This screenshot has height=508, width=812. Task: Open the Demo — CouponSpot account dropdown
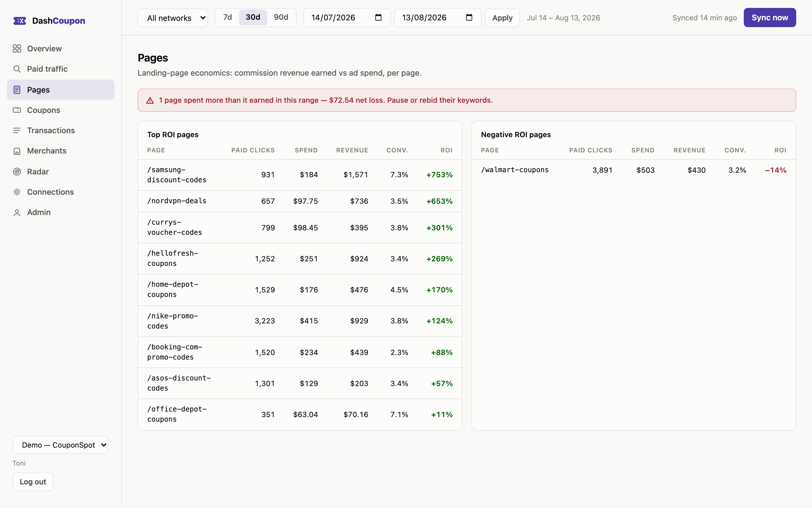coord(61,445)
